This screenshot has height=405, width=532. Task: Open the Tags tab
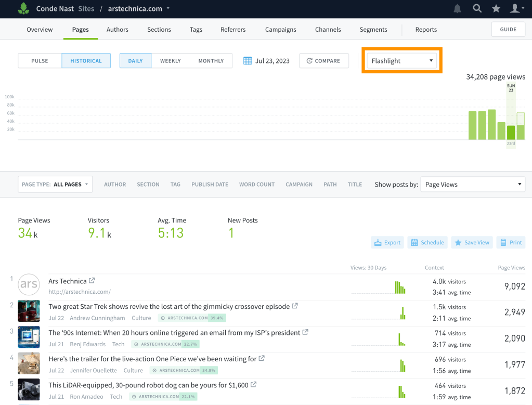point(196,30)
